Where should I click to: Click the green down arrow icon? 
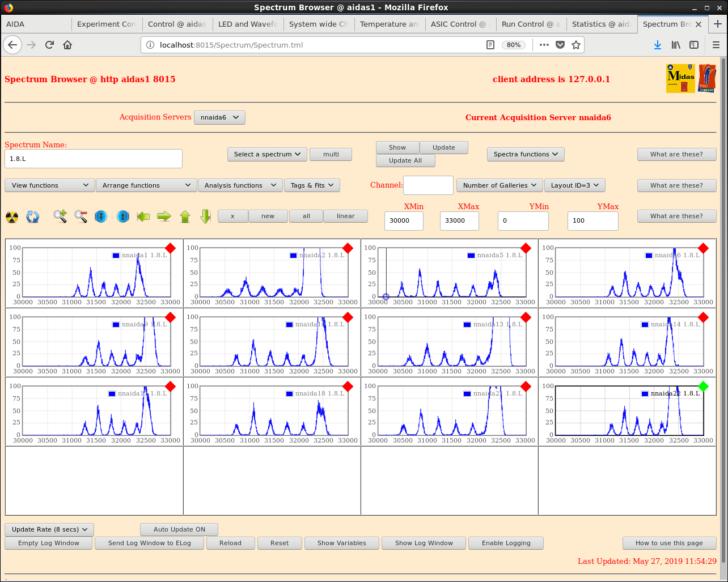(x=206, y=216)
